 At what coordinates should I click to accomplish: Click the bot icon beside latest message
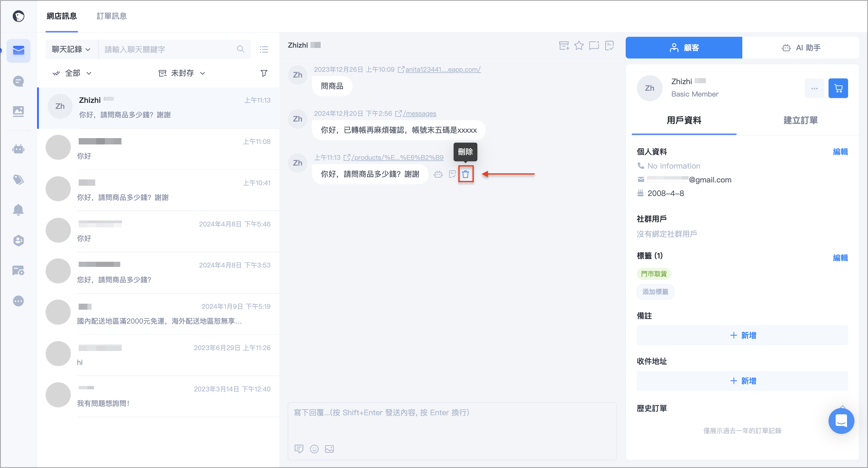[438, 174]
